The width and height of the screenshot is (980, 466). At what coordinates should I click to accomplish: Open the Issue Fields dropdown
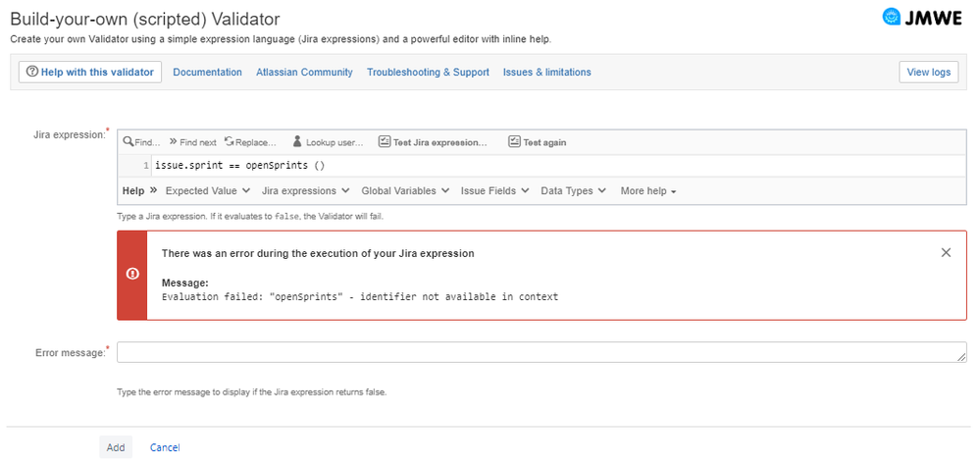tap(495, 191)
